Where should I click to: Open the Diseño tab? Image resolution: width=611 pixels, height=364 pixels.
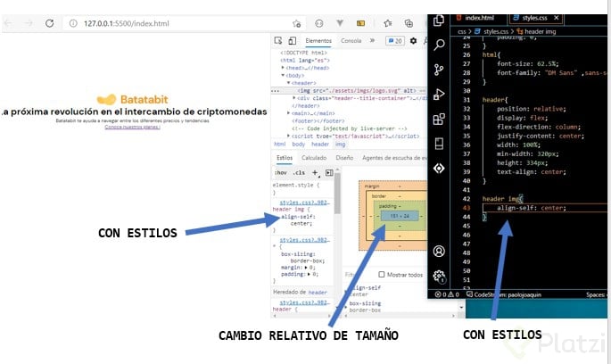(x=344, y=157)
